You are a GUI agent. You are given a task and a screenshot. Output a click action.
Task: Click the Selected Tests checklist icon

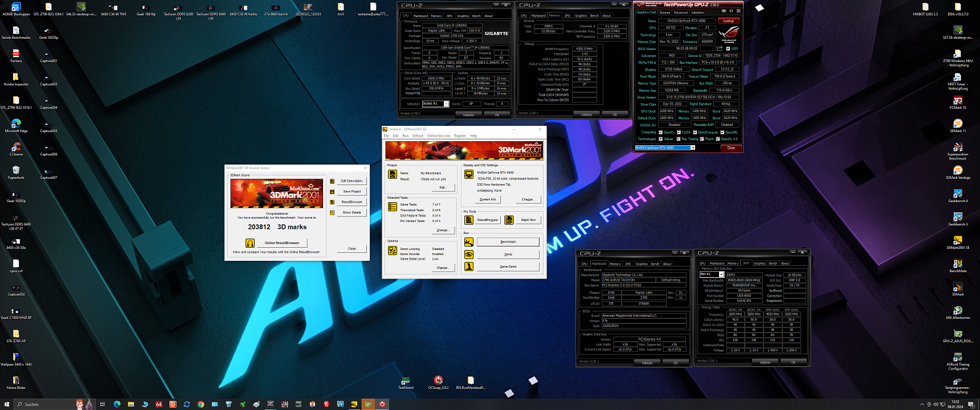click(393, 207)
